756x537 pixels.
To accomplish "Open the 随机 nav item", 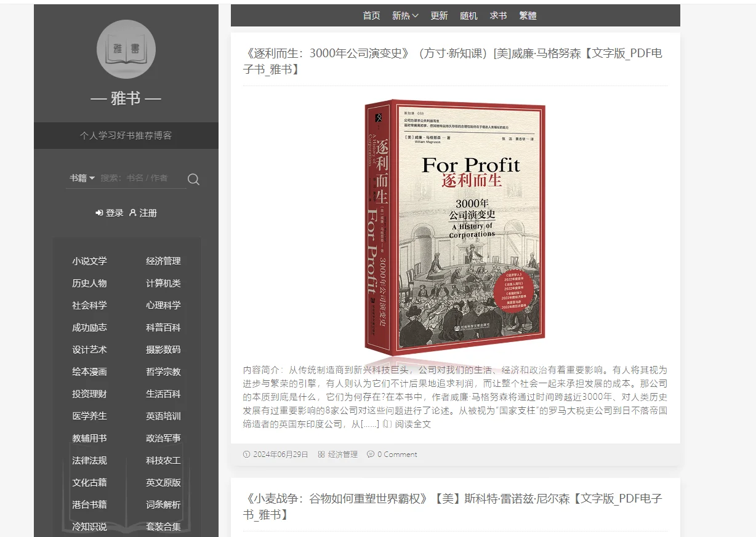I will tap(468, 16).
